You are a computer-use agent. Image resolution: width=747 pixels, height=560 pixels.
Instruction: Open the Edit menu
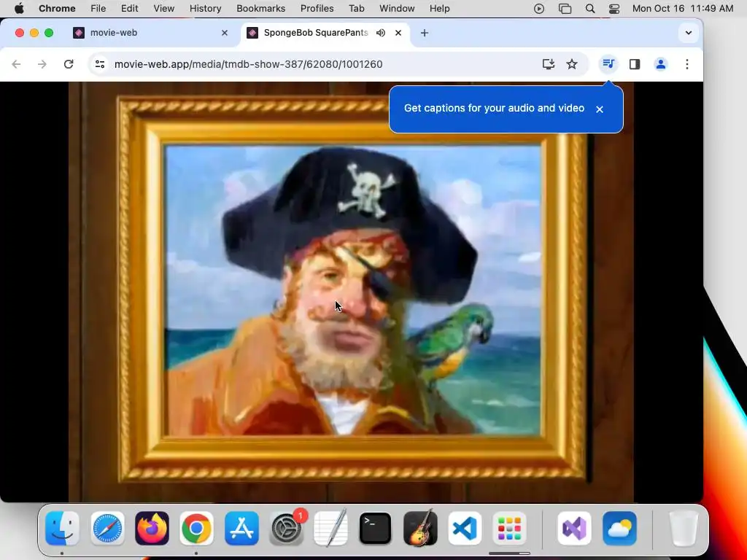129,9
